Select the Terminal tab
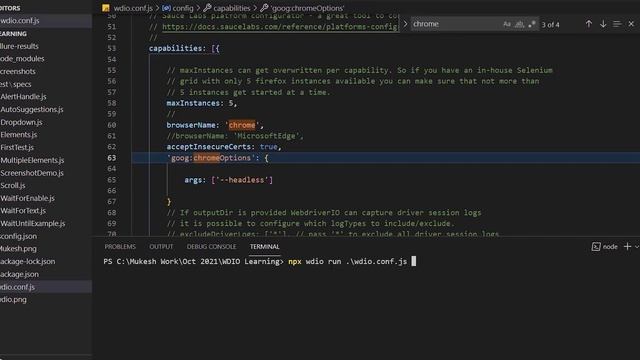Screen dimensions: 640x360 [264, 247]
